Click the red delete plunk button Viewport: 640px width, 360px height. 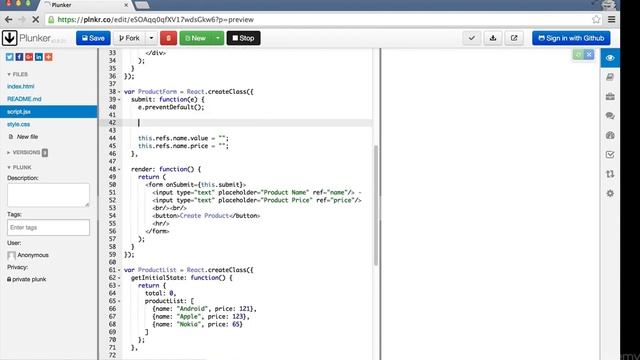click(168, 38)
